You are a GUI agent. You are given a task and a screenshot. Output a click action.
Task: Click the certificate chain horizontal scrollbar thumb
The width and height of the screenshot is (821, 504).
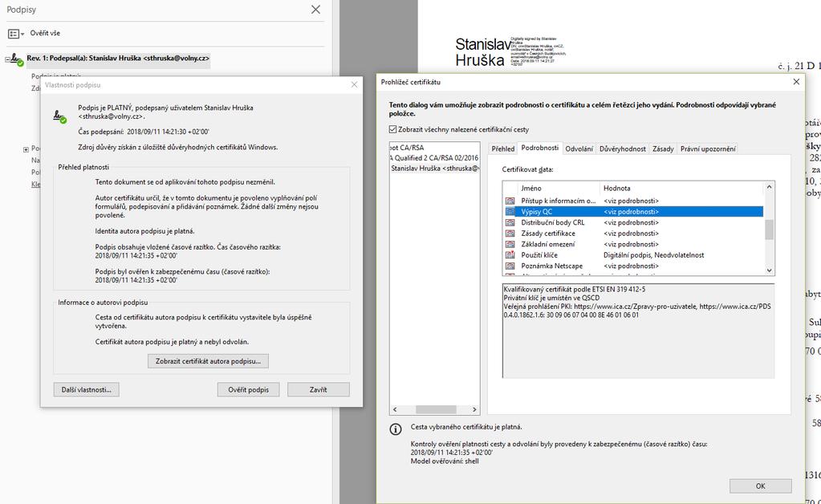click(436, 409)
